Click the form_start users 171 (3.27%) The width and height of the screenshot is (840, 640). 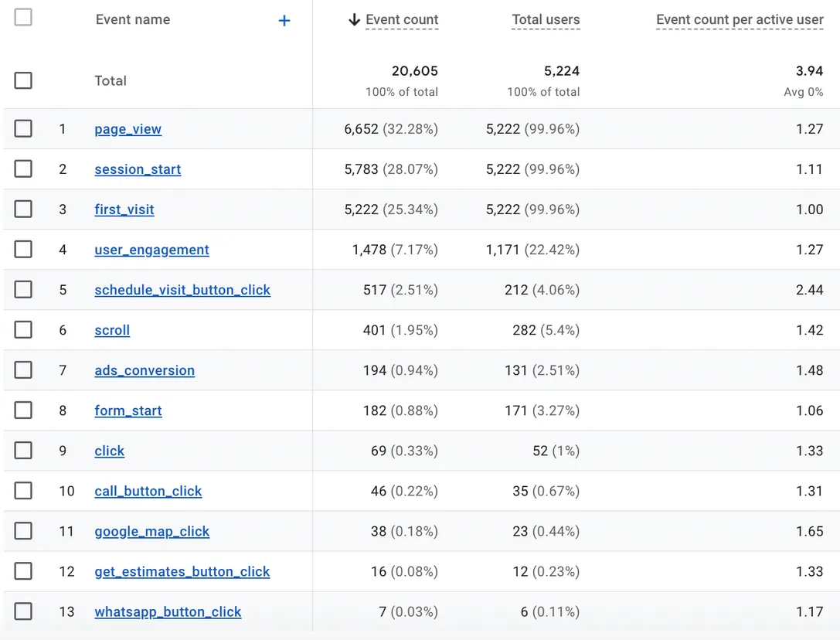coord(542,410)
